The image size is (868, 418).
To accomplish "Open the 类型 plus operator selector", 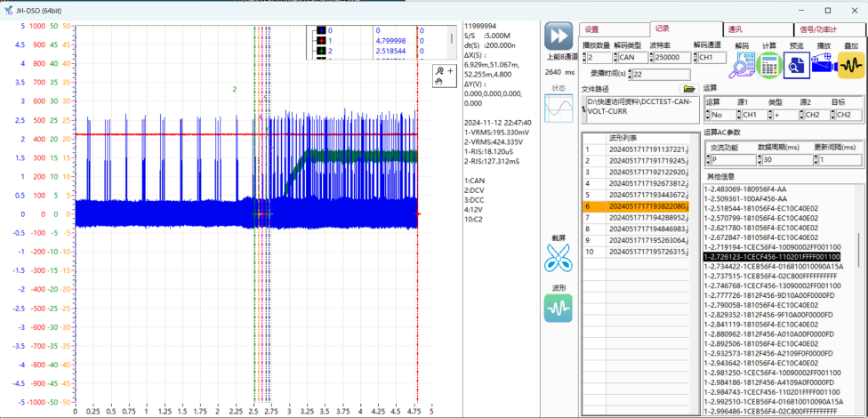I will click(x=784, y=115).
